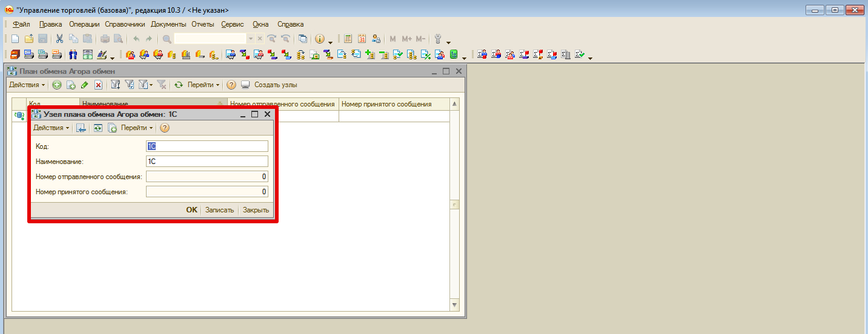Expand the Действия dropdown in node dialog
This screenshot has width=868, height=334.
[x=51, y=128]
